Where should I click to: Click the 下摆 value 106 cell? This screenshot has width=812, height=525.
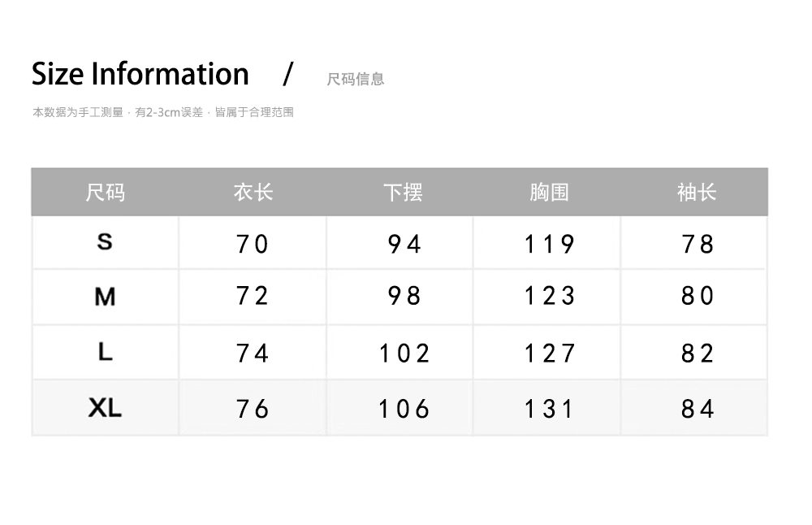[404, 408]
